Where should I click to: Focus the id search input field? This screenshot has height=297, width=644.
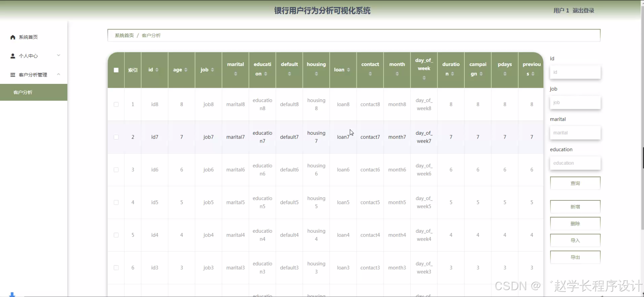click(575, 72)
